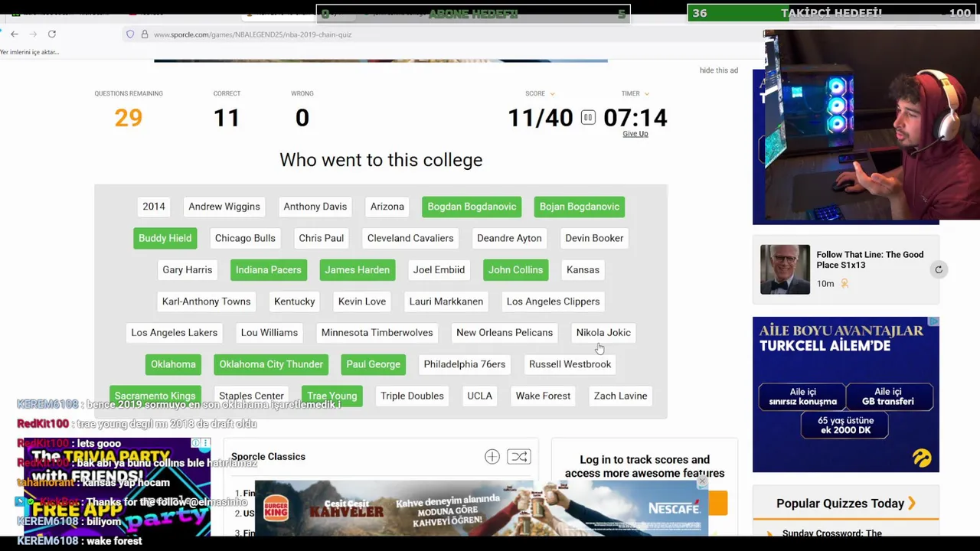Screen dimensions: 980x551
Task: Select the UCLA tile
Action: (x=480, y=396)
